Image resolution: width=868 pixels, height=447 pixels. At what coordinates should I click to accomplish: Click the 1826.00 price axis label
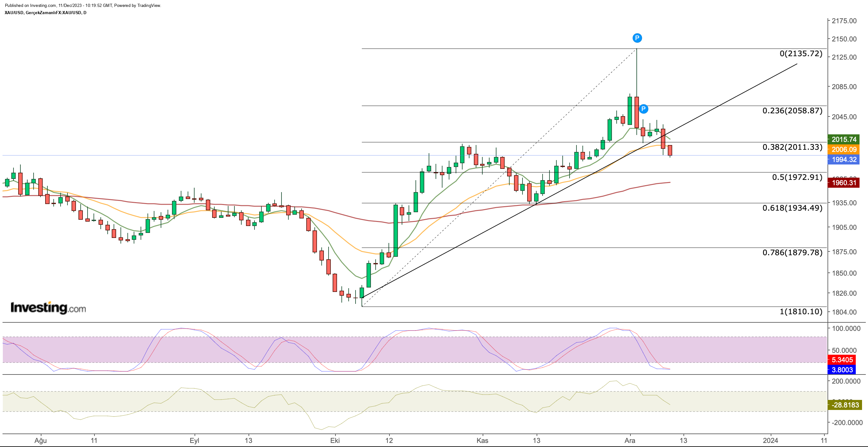tap(844, 293)
